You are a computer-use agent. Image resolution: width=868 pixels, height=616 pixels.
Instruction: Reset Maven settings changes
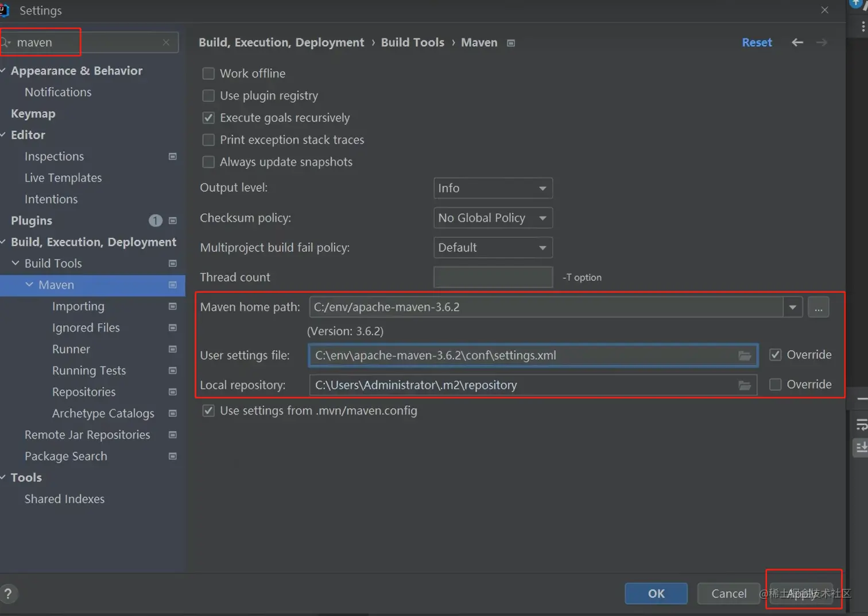point(757,42)
